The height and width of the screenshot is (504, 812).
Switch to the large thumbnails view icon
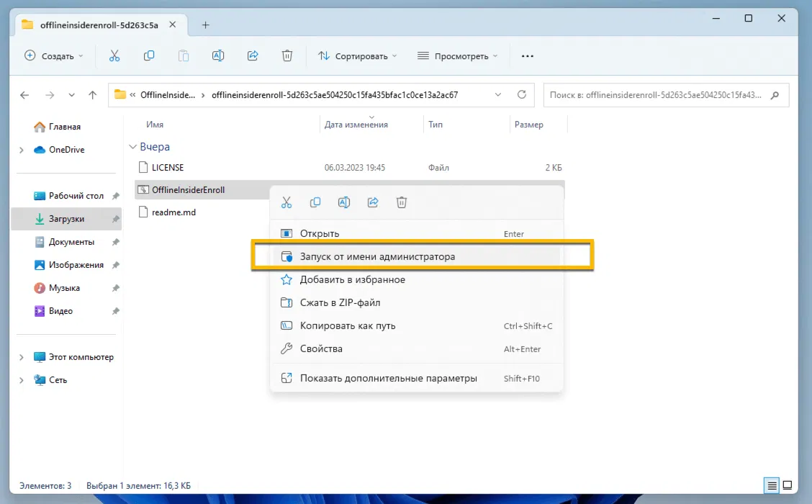(787, 485)
